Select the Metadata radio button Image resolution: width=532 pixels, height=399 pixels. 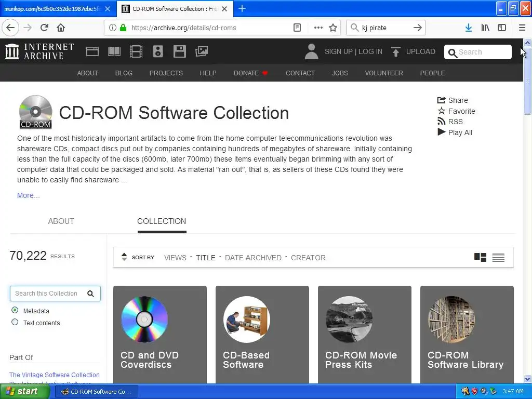click(15, 310)
